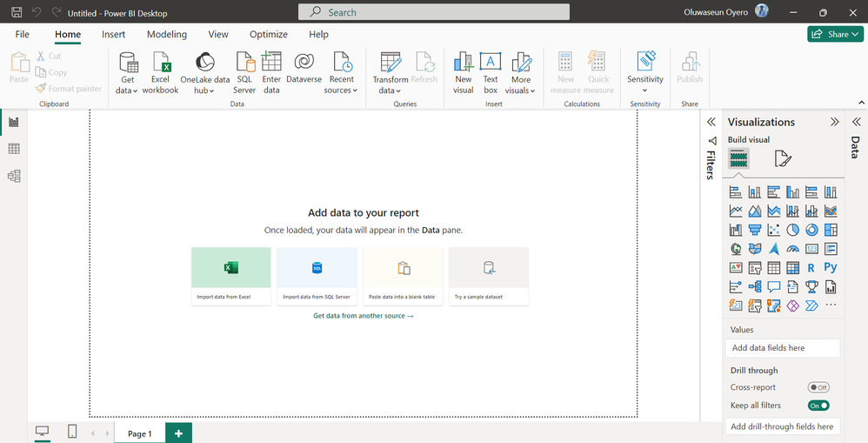Select the scatter chart visual
This screenshot has width=868, height=443.
(x=774, y=230)
